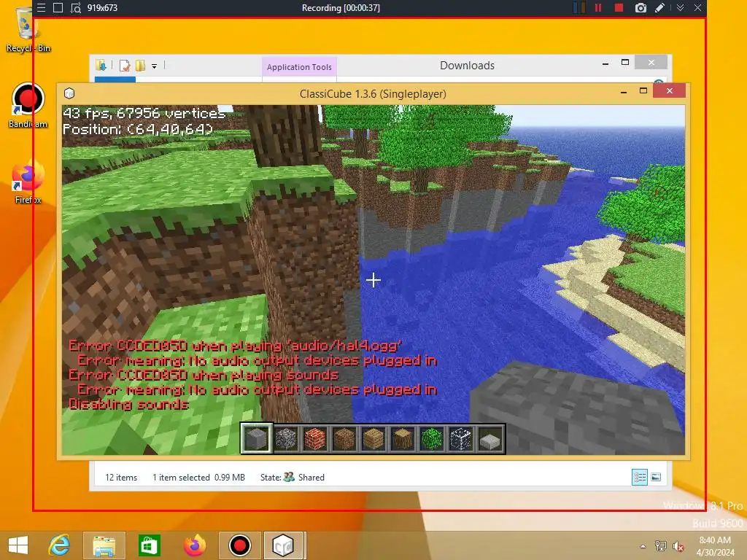Open the Application Tools tab in Downloads

coord(299,67)
